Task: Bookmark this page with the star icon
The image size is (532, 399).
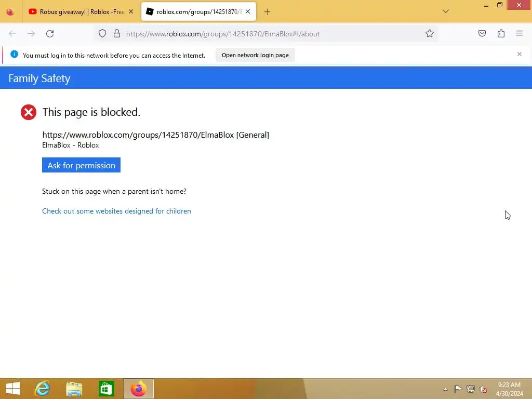Action: point(430,33)
